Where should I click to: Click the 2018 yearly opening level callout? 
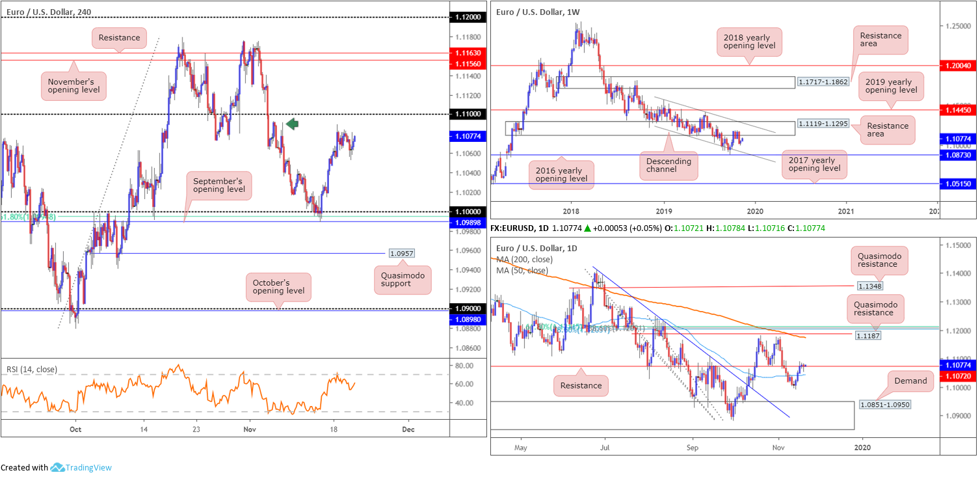[x=749, y=40]
